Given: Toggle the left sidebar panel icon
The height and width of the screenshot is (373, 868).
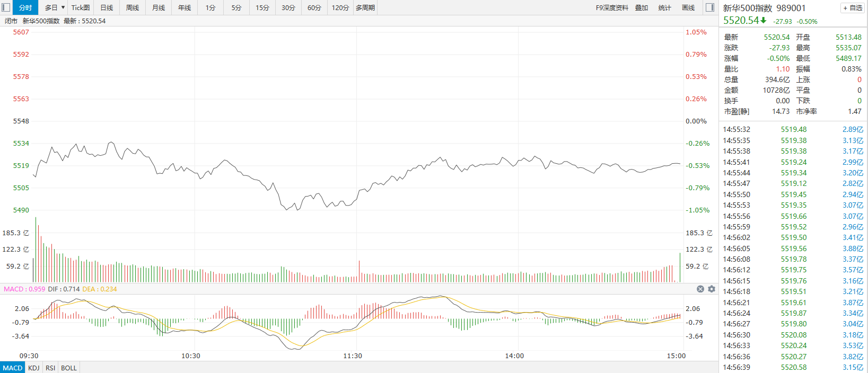Looking at the screenshot, I should (x=6, y=7).
